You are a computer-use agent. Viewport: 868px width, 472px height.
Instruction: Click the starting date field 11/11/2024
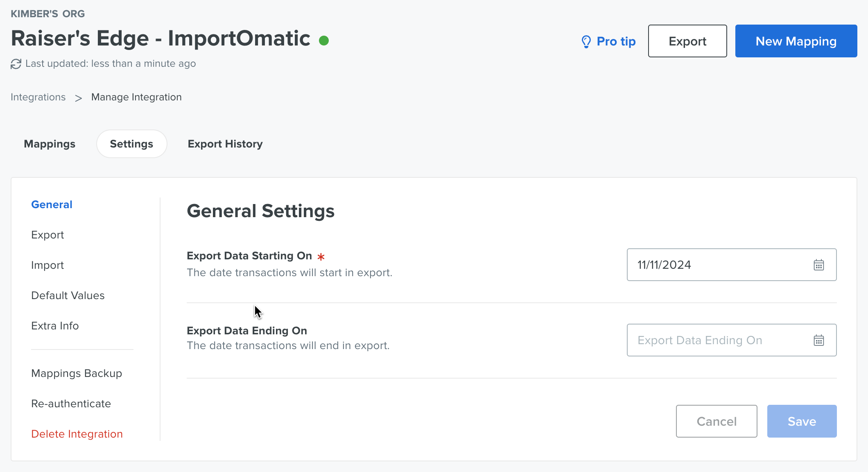[731, 265]
